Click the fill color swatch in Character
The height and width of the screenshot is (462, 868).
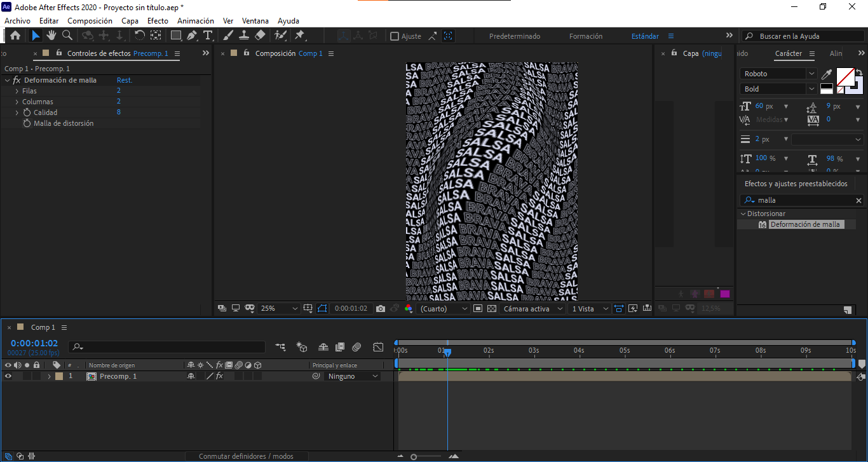[x=844, y=77]
